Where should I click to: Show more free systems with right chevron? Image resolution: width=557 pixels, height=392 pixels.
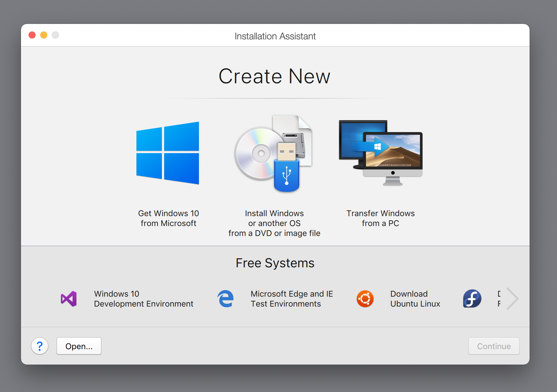512,299
